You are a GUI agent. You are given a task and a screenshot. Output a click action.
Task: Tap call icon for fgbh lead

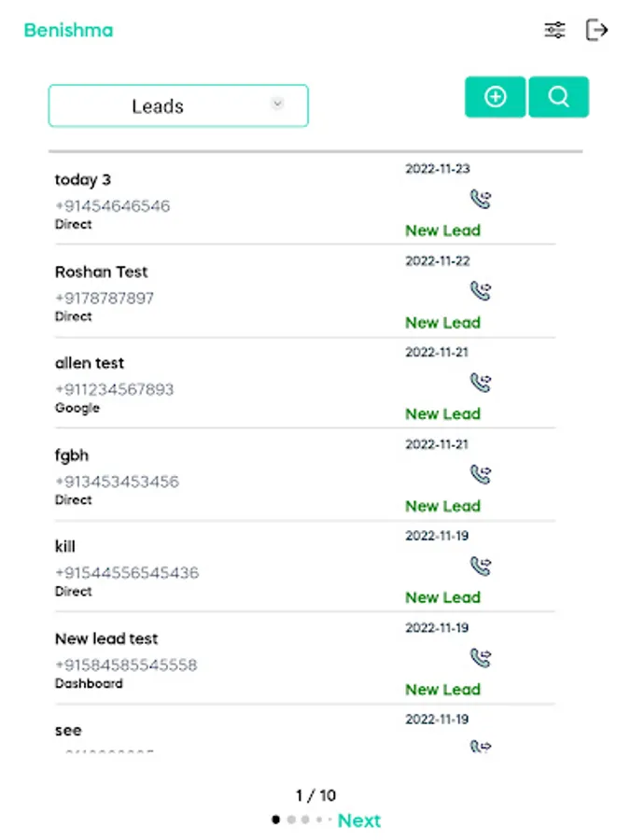click(x=480, y=475)
